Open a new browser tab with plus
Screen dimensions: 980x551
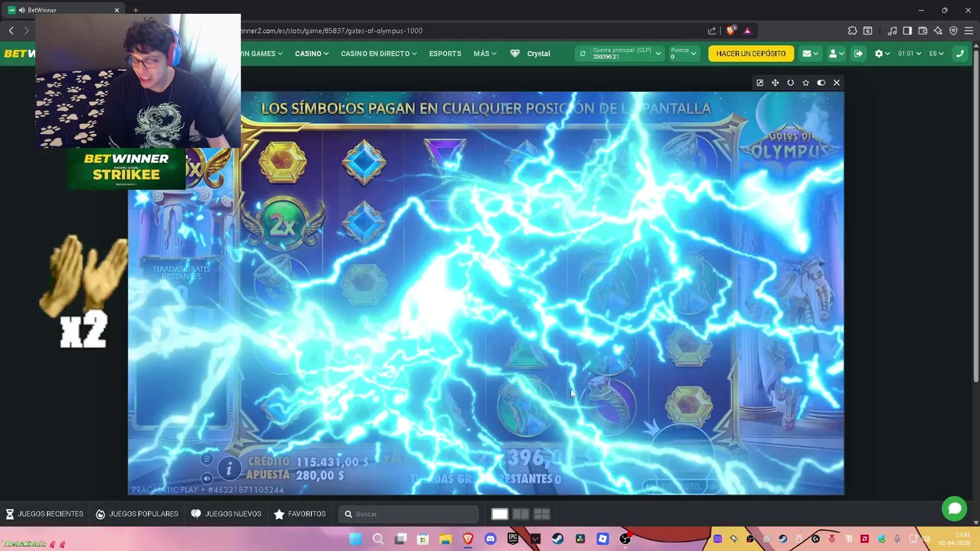coord(136,10)
